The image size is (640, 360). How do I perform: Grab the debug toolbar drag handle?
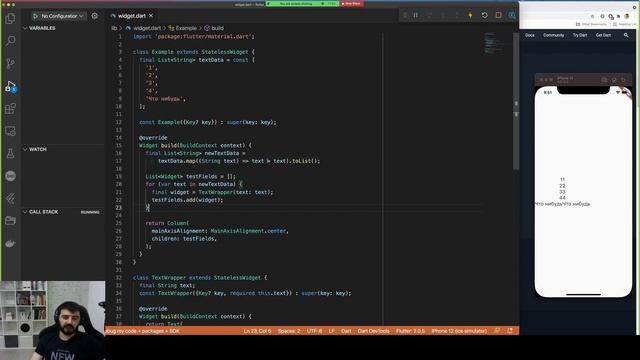pos(404,15)
